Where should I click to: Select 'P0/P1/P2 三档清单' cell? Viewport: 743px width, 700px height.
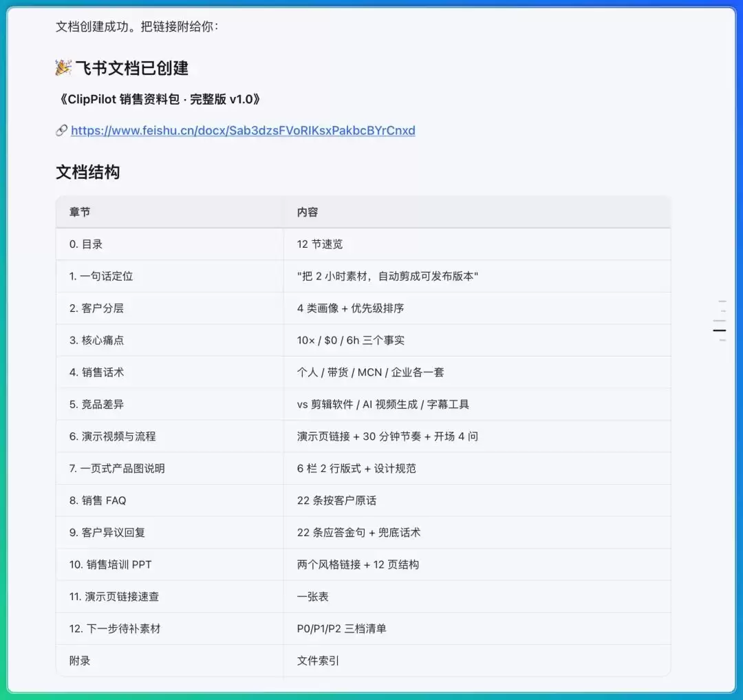pyautogui.click(x=477, y=628)
